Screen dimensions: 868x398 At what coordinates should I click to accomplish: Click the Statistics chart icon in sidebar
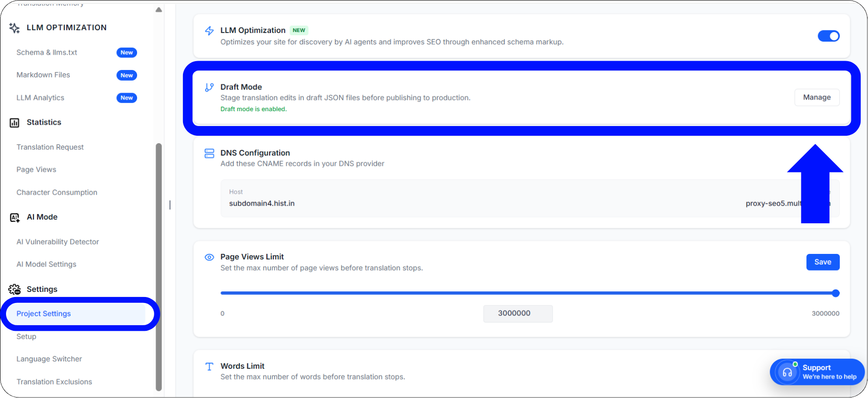click(14, 123)
